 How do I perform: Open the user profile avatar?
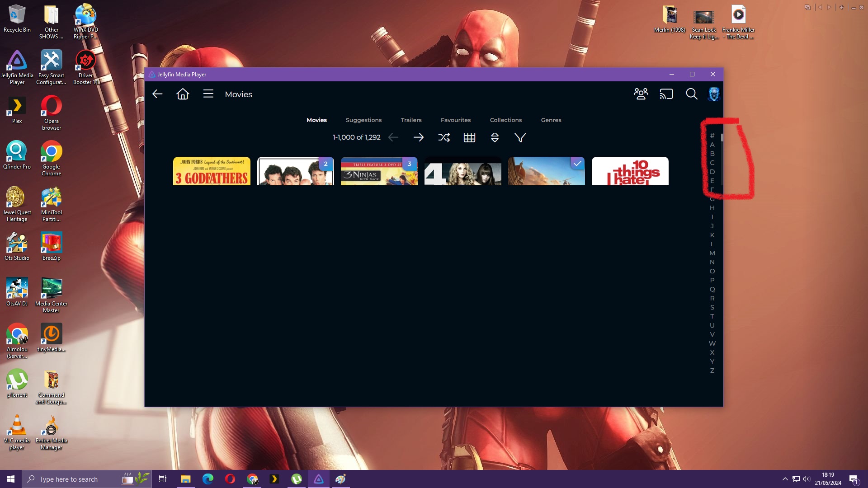pos(713,94)
